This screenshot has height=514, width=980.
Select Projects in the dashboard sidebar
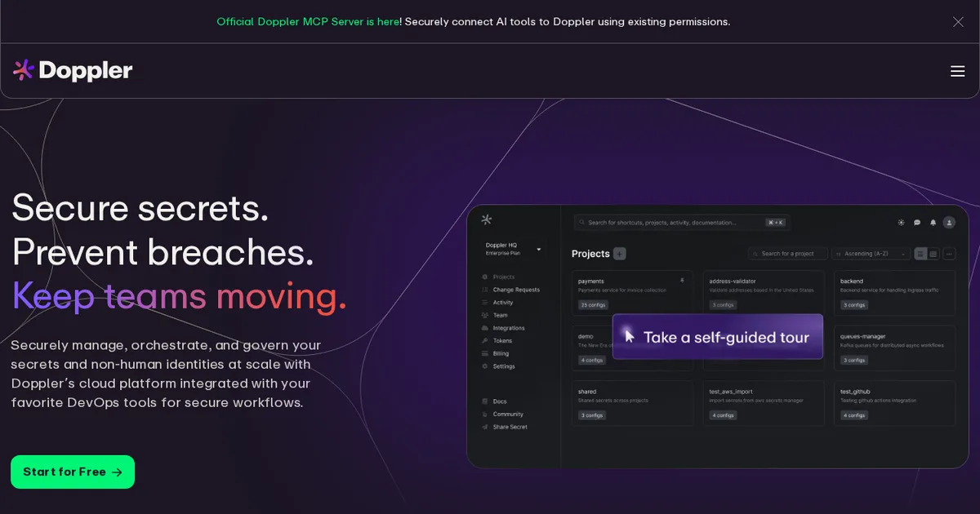(504, 277)
